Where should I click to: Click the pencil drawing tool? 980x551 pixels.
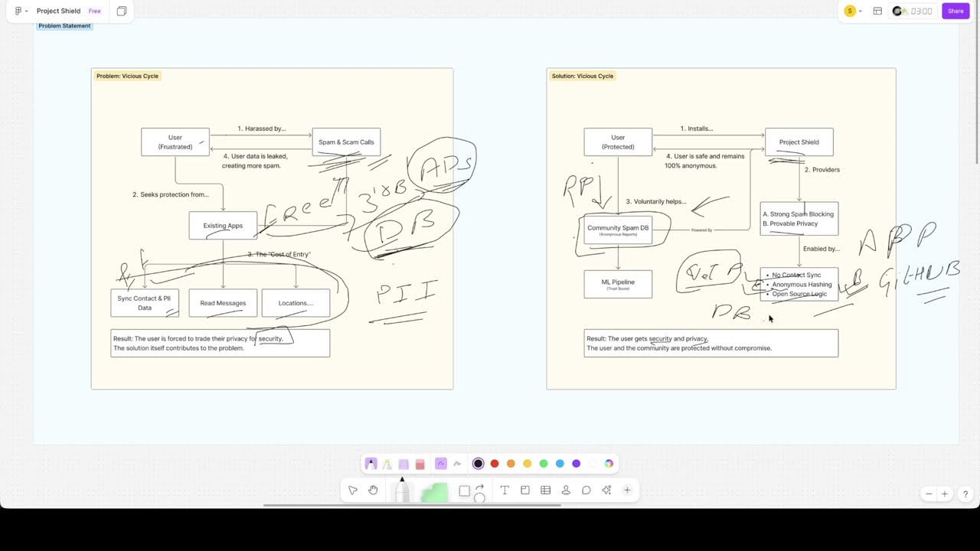coord(402,489)
